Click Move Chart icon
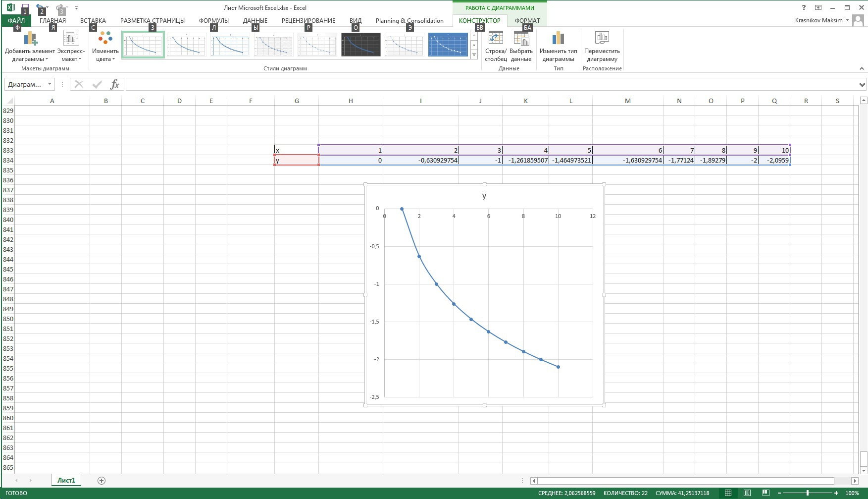This screenshot has width=868, height=499. (x=602, y=39)
